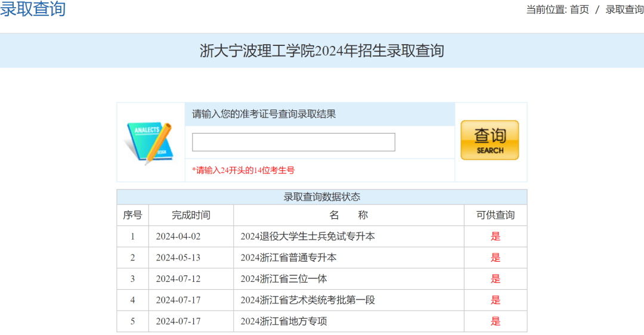Click the 序号 column header

click(132, 215)
